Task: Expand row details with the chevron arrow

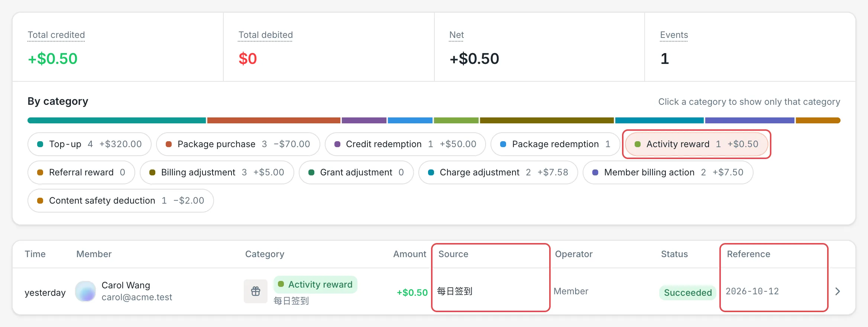Action: point(838,291)
